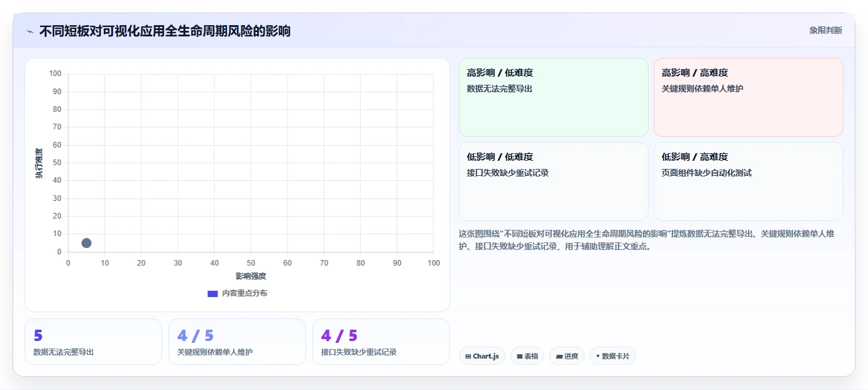This screenshot has height=390, width=868.
Task: Select the stat card showing 5 数据无法完整导出
Action: pyautogui.click(x=93, y=342)
